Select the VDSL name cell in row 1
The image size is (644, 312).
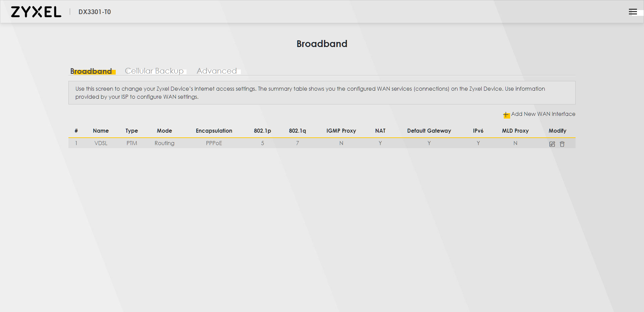click(101, 143)
